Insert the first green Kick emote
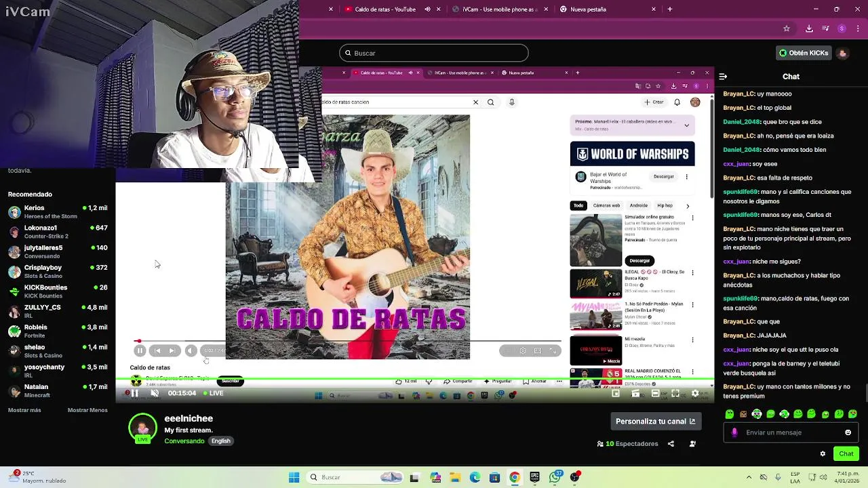868x488 pixels. click(730, 414)
